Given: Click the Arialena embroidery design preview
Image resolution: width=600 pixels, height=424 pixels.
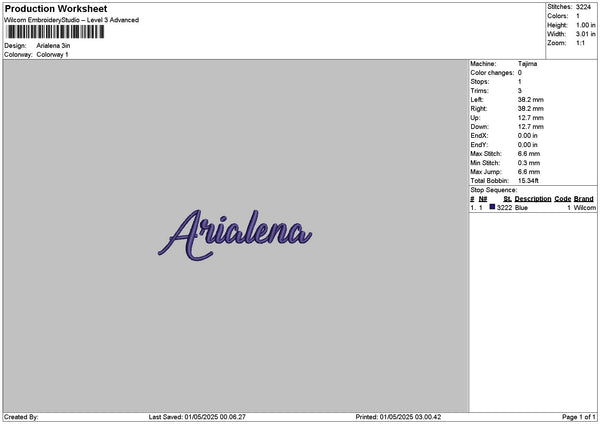Looking at the screenshot, I should (x=235, y=235).
